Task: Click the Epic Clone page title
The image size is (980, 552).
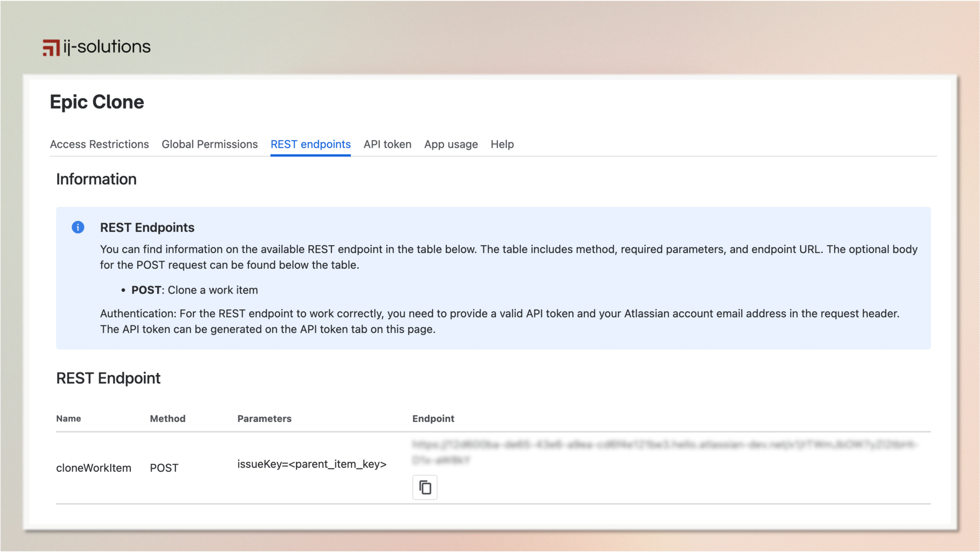Action: (97, 102)
